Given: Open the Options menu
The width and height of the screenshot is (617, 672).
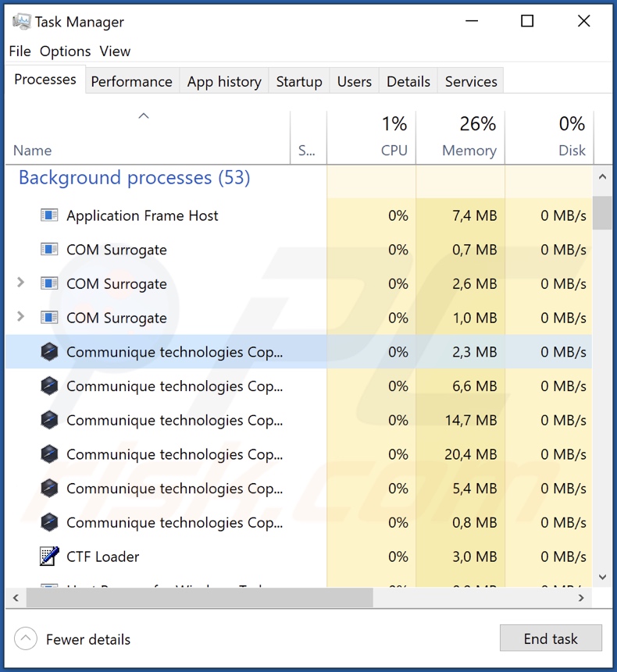Looking at the screenshot, I should pyautogui.click(x=65, y=52).
